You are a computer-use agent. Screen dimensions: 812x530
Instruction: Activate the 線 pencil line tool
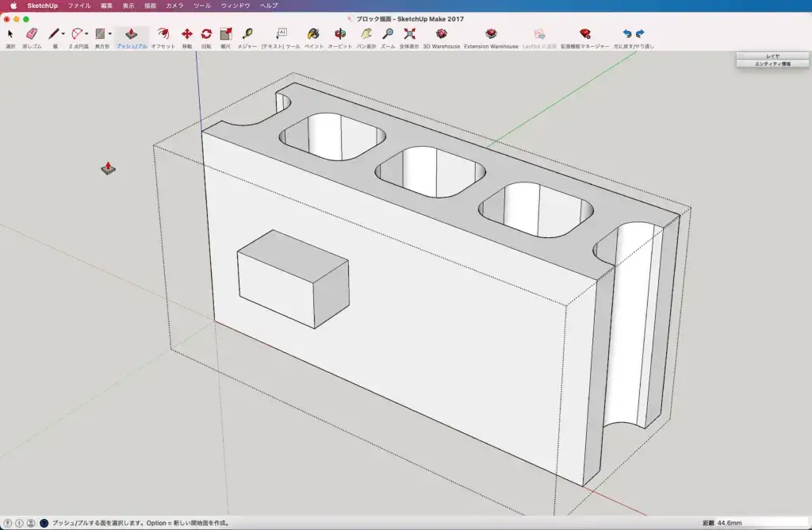[53, 34]
